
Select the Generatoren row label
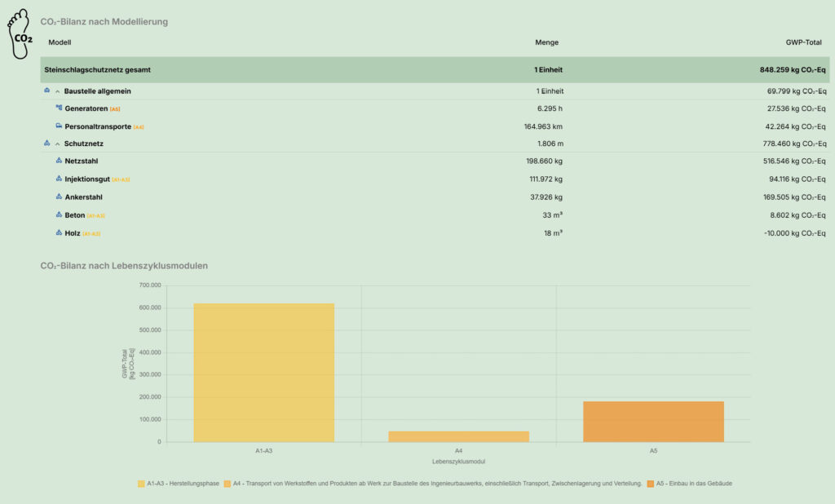point(86,108)
